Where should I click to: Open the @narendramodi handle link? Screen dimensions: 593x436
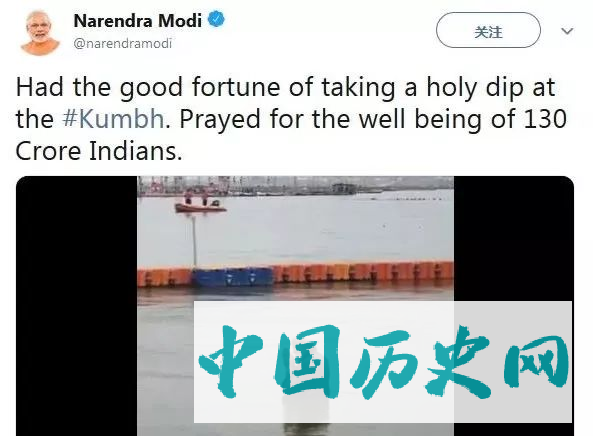coord(123,44)
